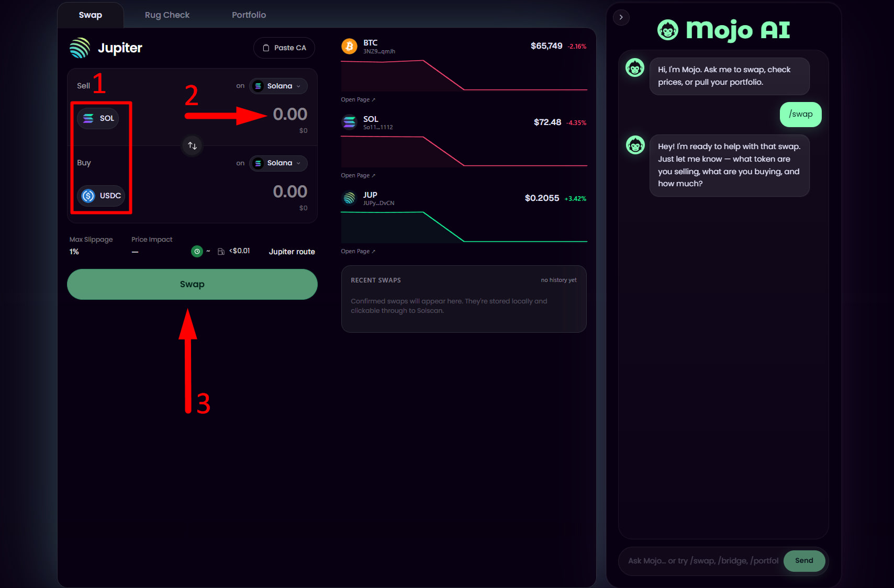The height and width of the screenshot is (588, 894).
Task: Open Page link under SOL chart
Action: (x=358, y=175)
